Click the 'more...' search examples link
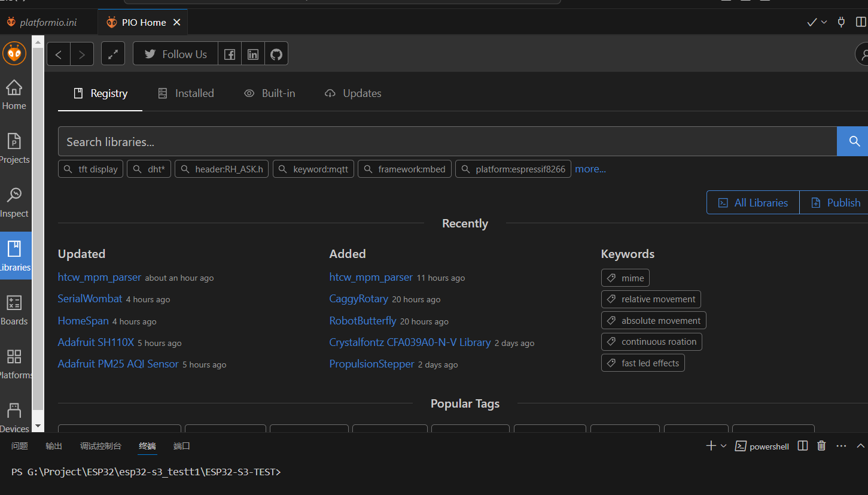Viewport: 868px width, 495px height. point(590,169)
